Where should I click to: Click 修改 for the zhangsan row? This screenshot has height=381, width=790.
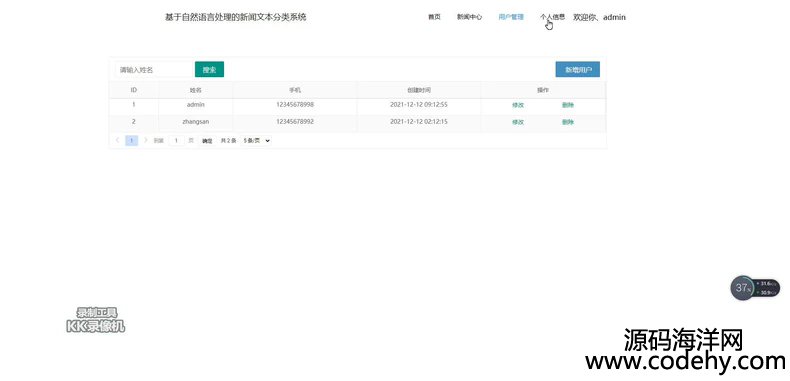click(x=518, y=122)
